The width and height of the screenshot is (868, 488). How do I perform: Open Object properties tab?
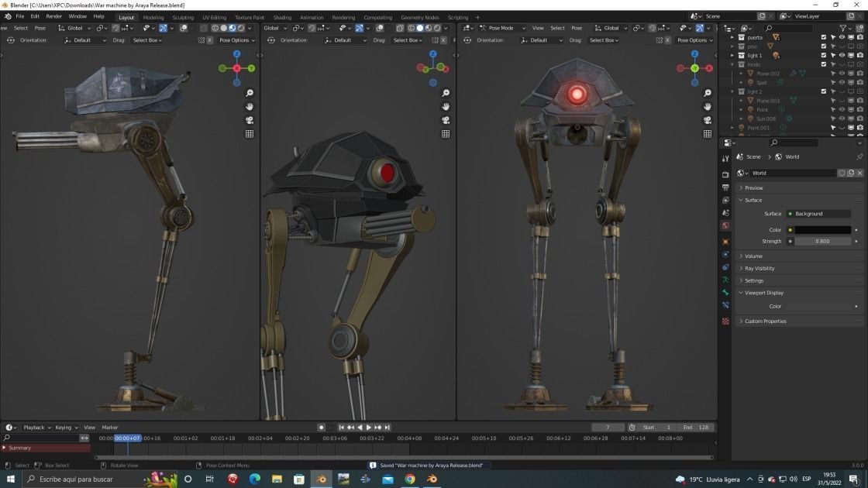pyautogui.click(x=725, y=242)
